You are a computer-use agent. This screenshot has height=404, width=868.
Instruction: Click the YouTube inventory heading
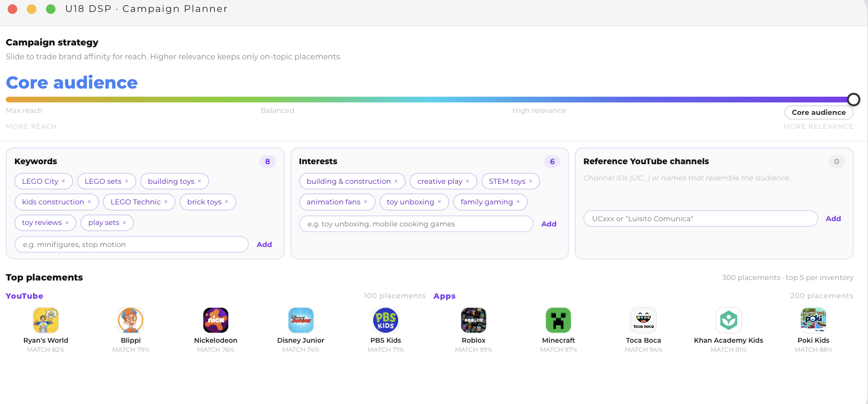point(24,296)
